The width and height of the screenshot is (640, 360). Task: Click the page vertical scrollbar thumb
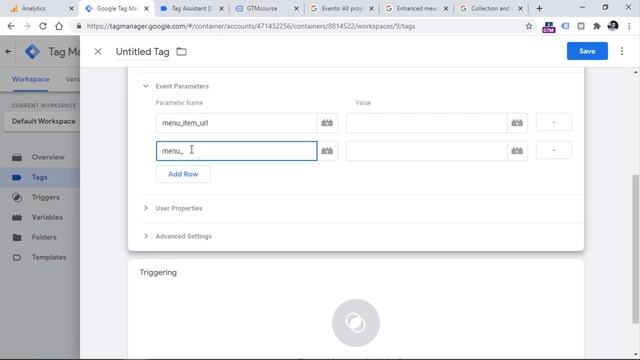click(636, 249)
